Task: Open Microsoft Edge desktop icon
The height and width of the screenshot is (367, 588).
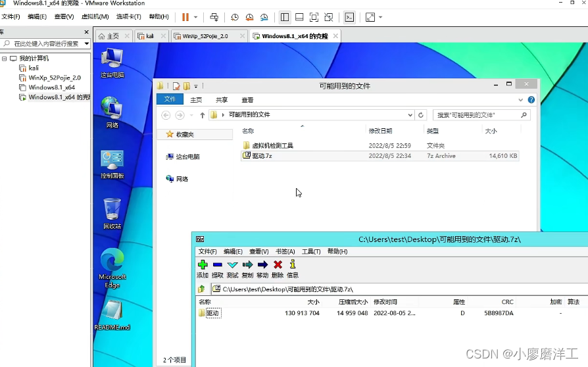Action: pyautogui.click(x=112, y=268)
